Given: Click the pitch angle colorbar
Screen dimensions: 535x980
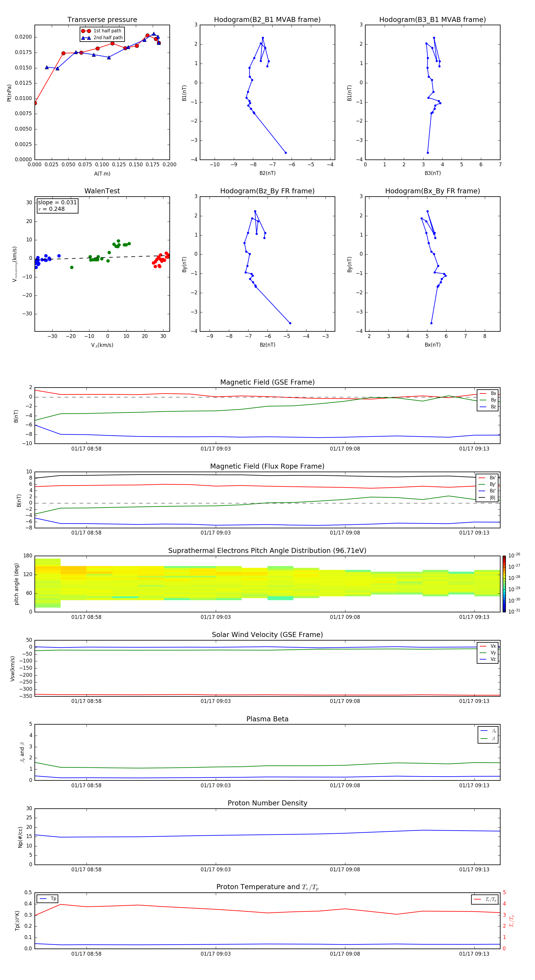Looking at the screenshot, I should (x=504, y=584).
